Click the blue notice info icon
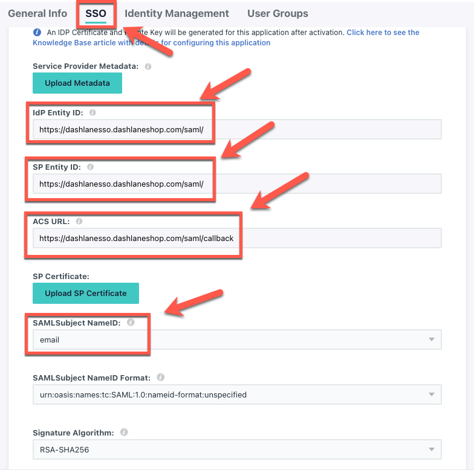Viewport: 474px width, 476px height. point(37,32)
